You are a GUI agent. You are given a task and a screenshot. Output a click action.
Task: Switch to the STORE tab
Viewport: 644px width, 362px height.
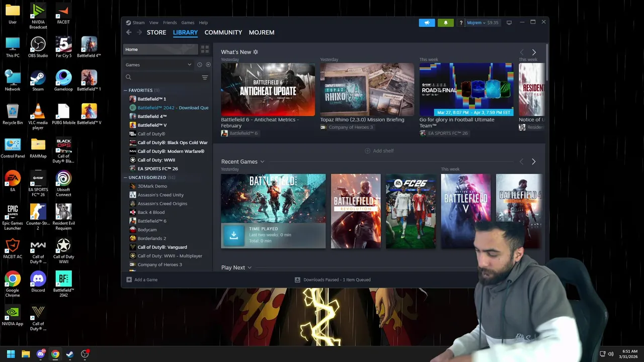coord(156,32)
